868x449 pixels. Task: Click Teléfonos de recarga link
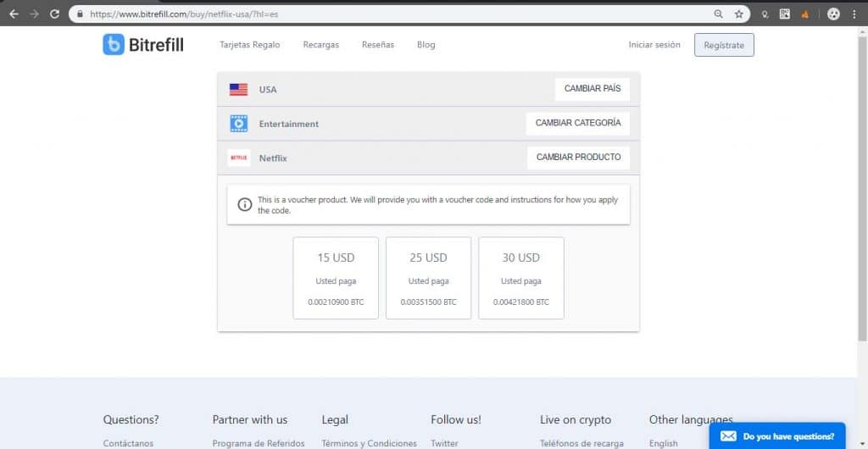coord(581,443)
